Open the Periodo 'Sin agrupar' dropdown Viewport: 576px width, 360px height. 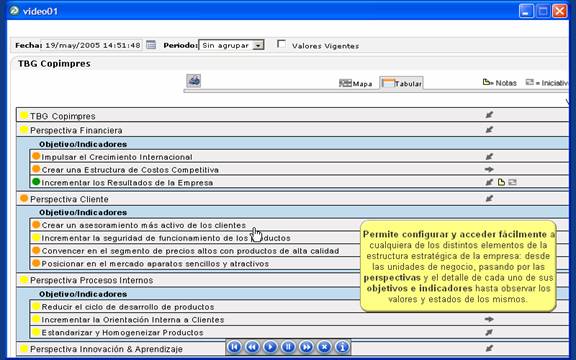(231, 45)
